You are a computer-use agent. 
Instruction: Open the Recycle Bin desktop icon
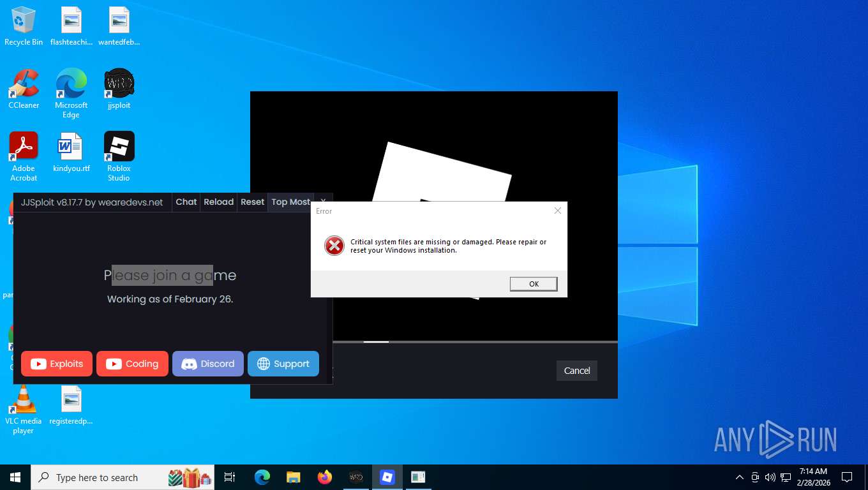24,26
